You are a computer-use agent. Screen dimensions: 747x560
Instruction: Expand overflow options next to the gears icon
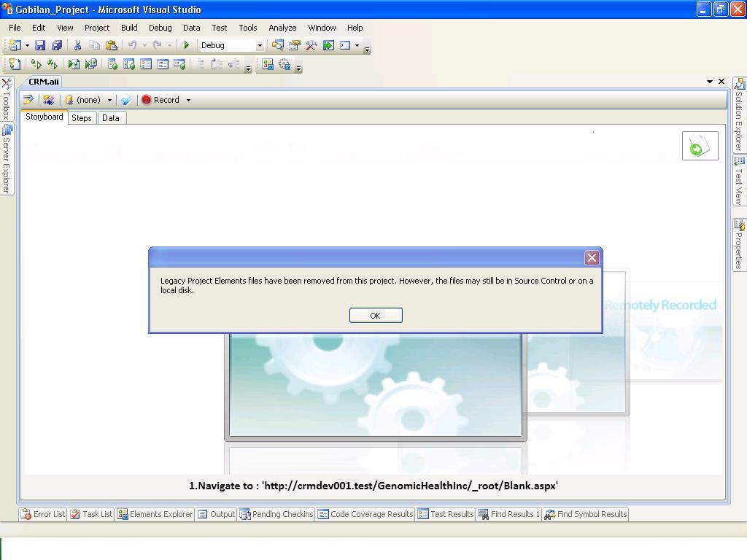click(x=298, y=67)
